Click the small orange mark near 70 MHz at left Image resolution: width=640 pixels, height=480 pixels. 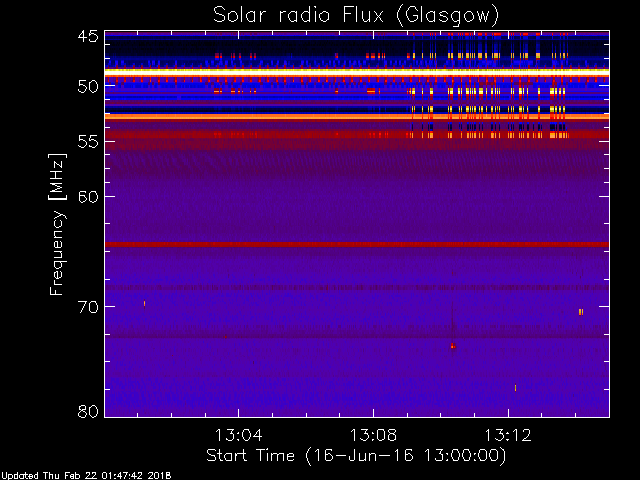click(x=144, y=303)
